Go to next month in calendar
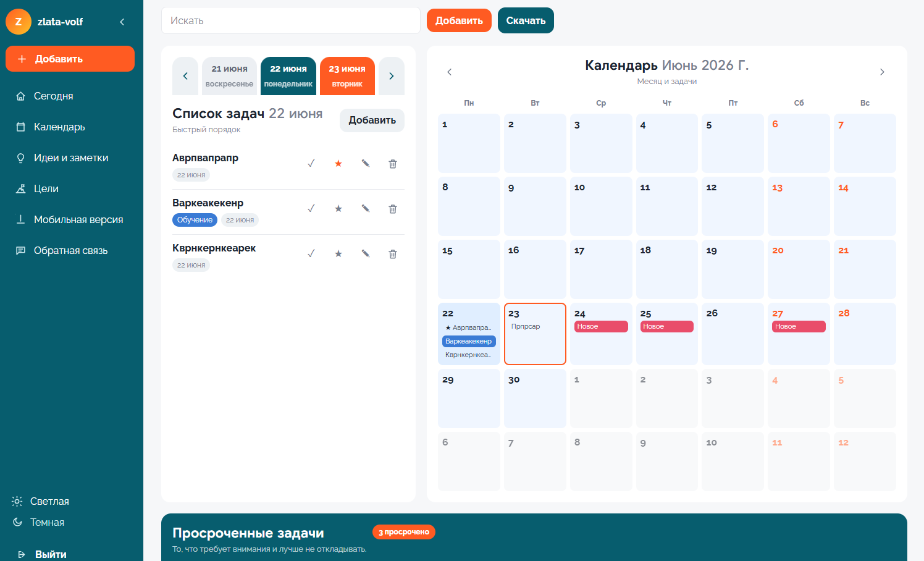The width and height of the screenshot is (924, 561). pyautogui.click(x=882, y=72)
